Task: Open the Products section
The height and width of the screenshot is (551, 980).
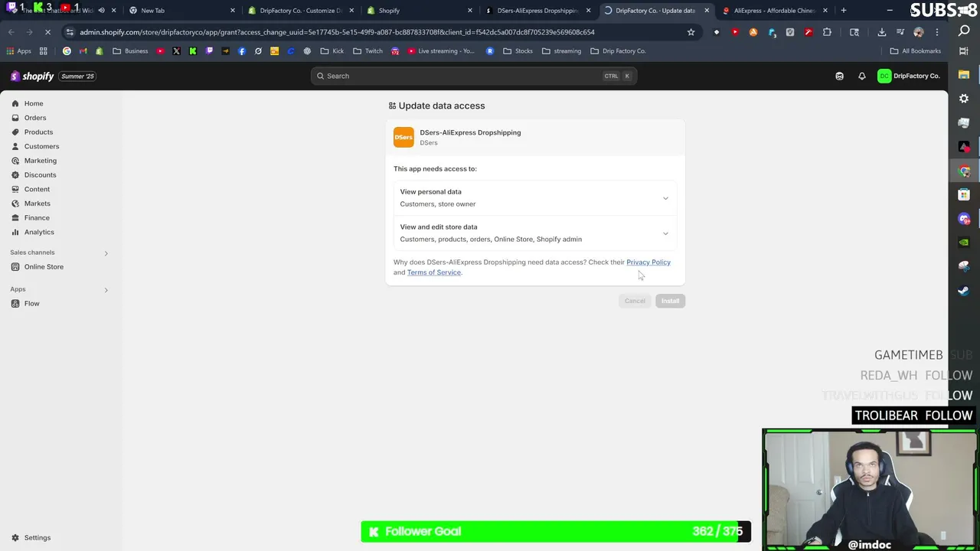Action: point(38,132)
